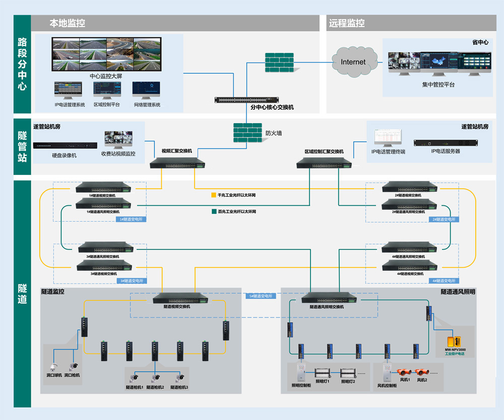Click the 区域控制汇聚交换机 switch

coord(324,162)
